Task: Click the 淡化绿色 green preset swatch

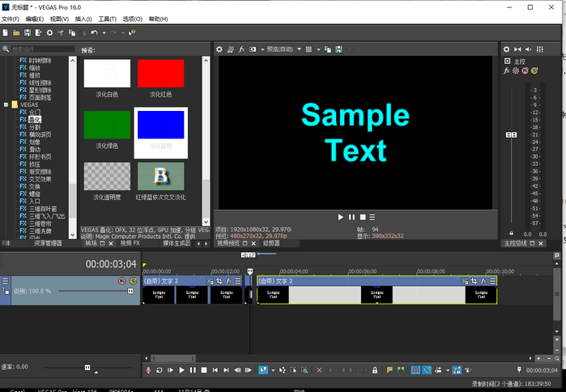Action: pyautogui.click(x=107, y=125)
